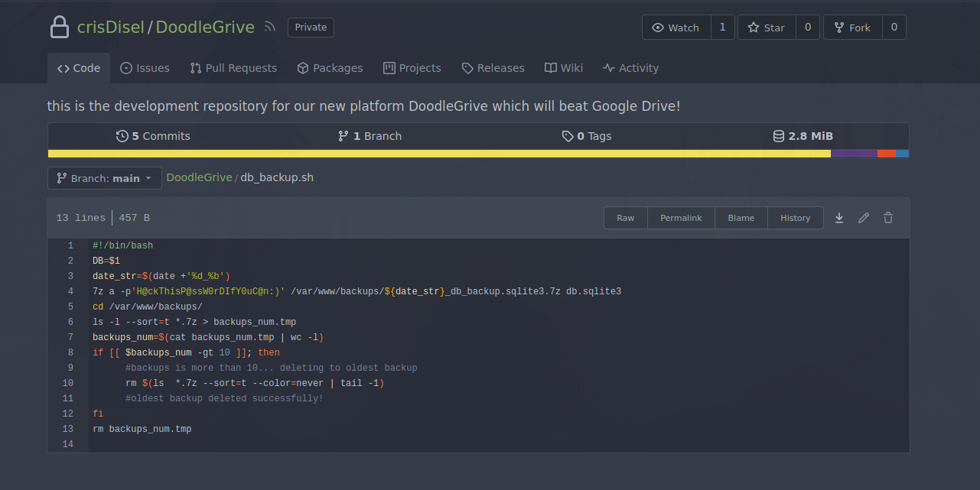Image resolution: width=980 pixels, height=490 pixels.
Task: Switch to the Pull Requests tab
Action: (x=233, y=68)
